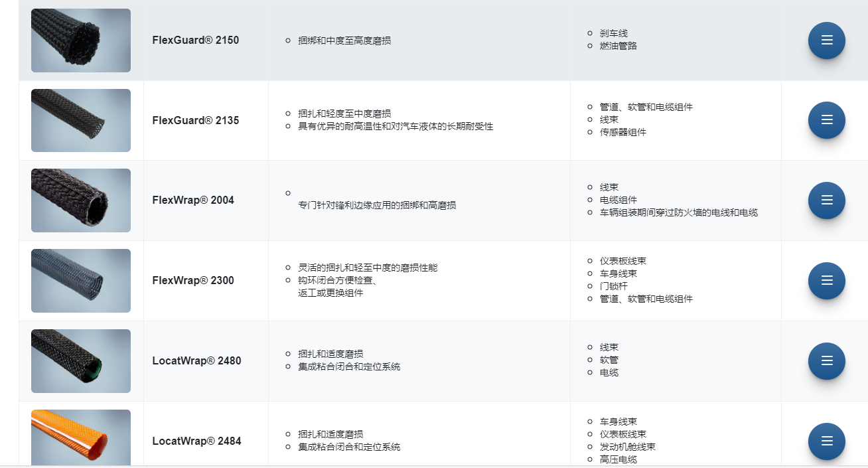
Task: Click the FlexGuard 2135 product image
Action: click(81, 120)
